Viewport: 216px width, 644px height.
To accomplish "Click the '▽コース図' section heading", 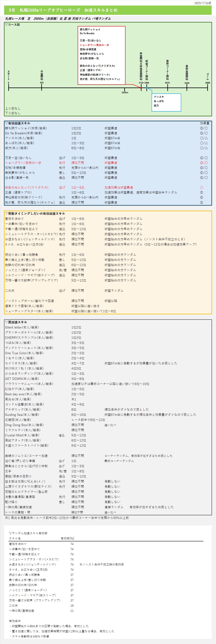I will point(12,24).
